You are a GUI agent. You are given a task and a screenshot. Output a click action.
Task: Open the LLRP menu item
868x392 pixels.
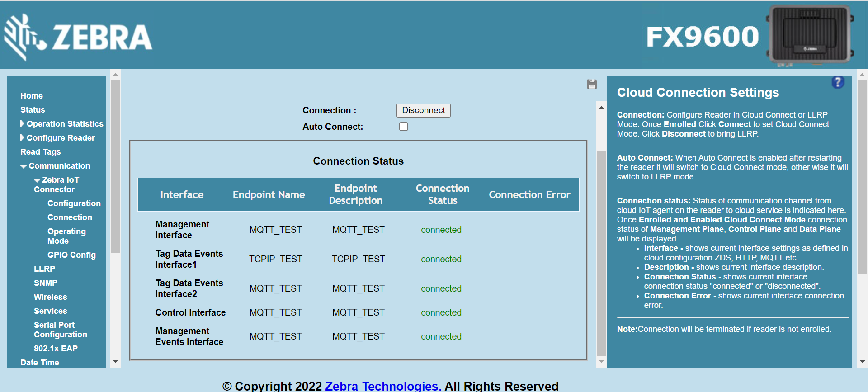pos(44,269)
